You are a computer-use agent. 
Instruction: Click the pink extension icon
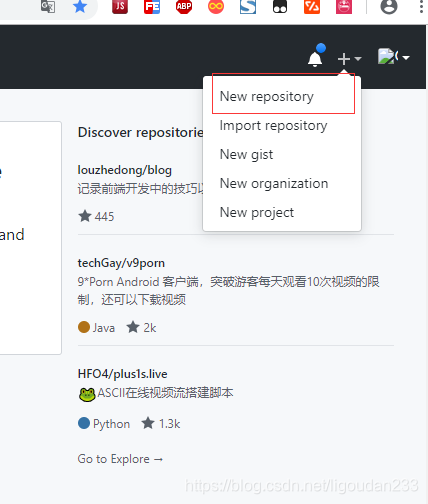(x=344, y=6)
